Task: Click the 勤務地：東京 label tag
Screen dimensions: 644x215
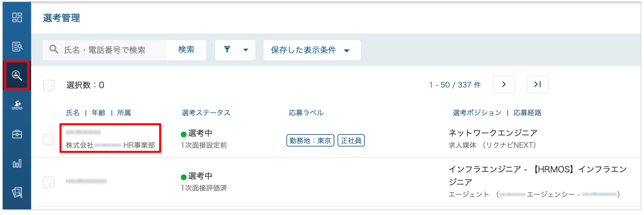Action: coord(310,141)
